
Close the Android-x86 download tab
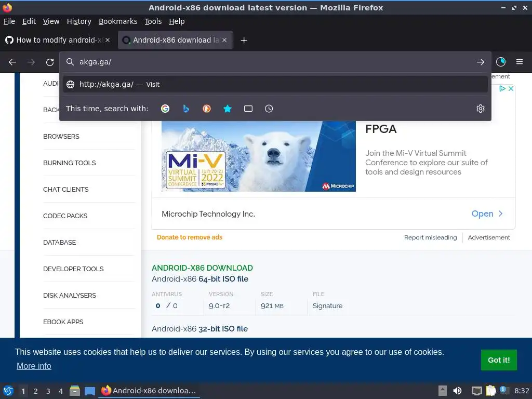click(x=224, y=40)
